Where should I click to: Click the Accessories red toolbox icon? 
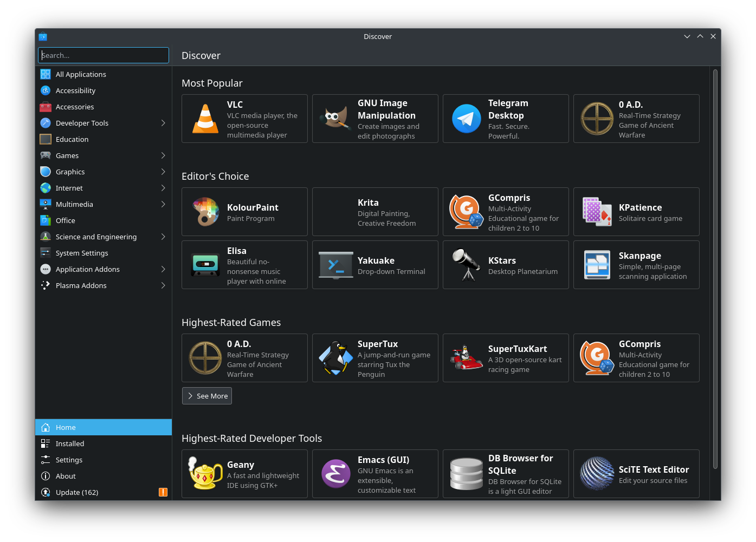(46, 107)
